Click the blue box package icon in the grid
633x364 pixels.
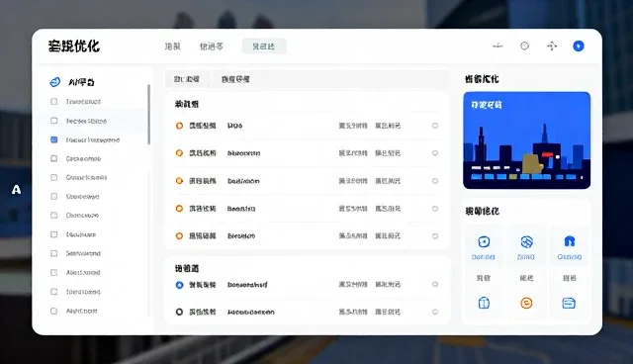tap(484, 303)
